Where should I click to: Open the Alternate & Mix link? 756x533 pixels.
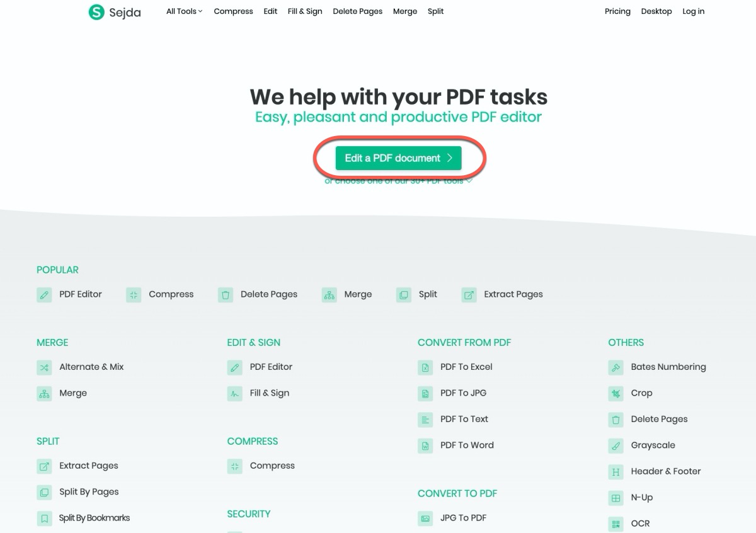pyautogui.click(x=91, y=367)
